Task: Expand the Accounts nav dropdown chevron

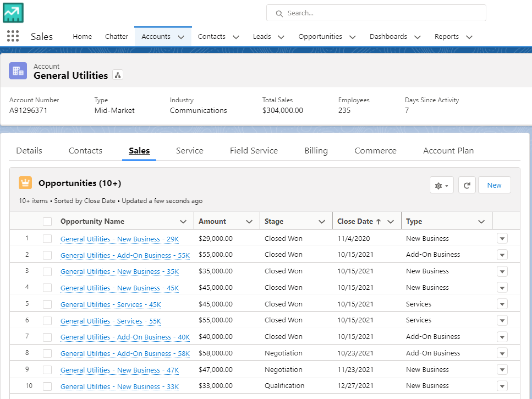Action: tap(181, 37)
